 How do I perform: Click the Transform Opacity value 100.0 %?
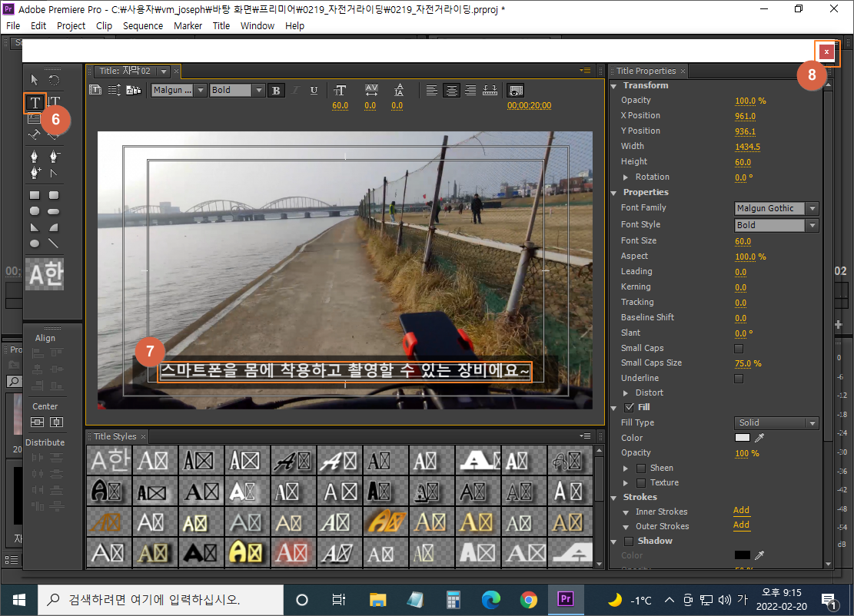pos(750,101)
